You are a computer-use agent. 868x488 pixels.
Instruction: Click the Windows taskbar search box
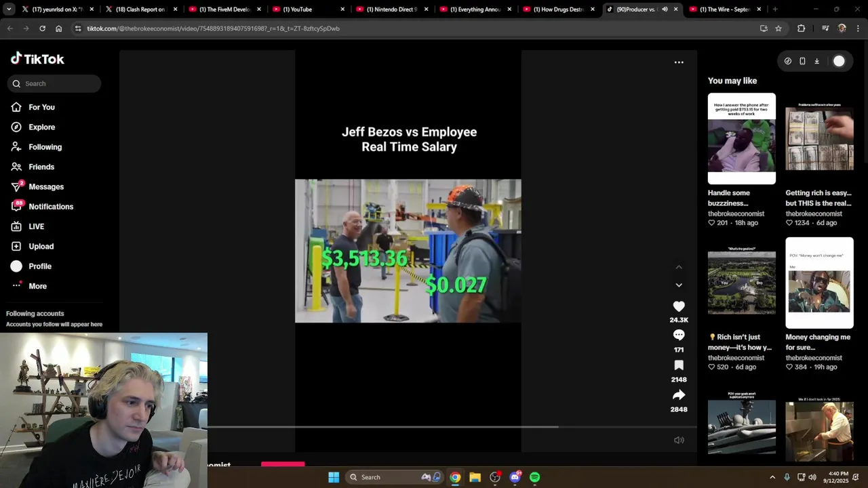point(395,477)
